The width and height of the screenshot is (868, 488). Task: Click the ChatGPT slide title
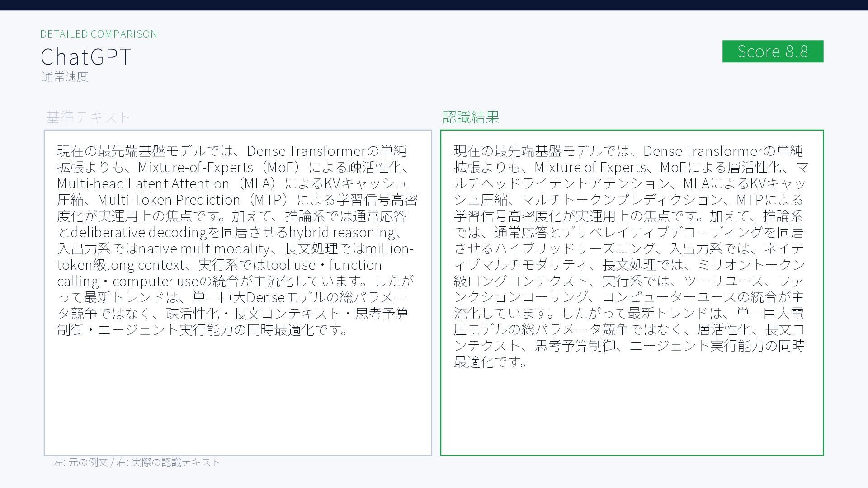tap(86, 57)
